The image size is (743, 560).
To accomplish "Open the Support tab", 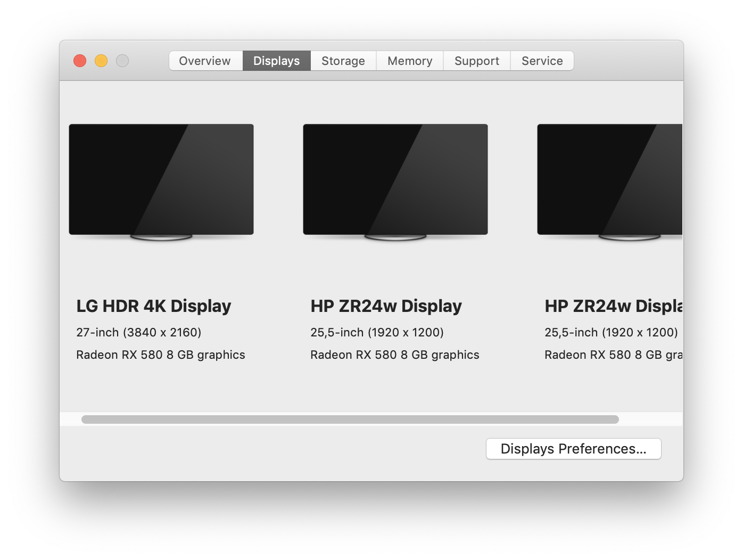I will [x=477, y=61].
